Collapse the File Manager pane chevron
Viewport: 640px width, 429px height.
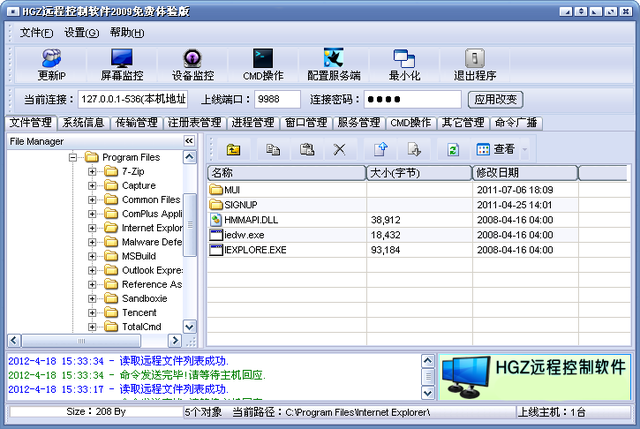pos(189,141)
